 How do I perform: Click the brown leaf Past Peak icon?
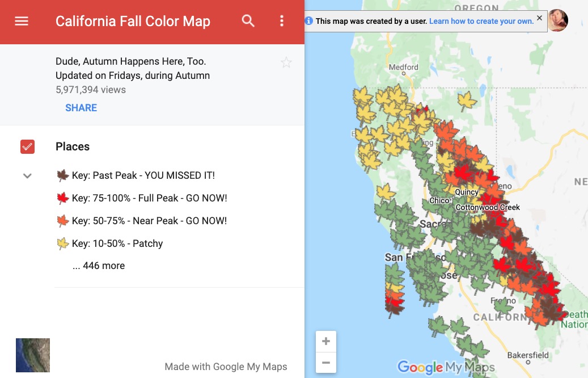tap(62, 175)
